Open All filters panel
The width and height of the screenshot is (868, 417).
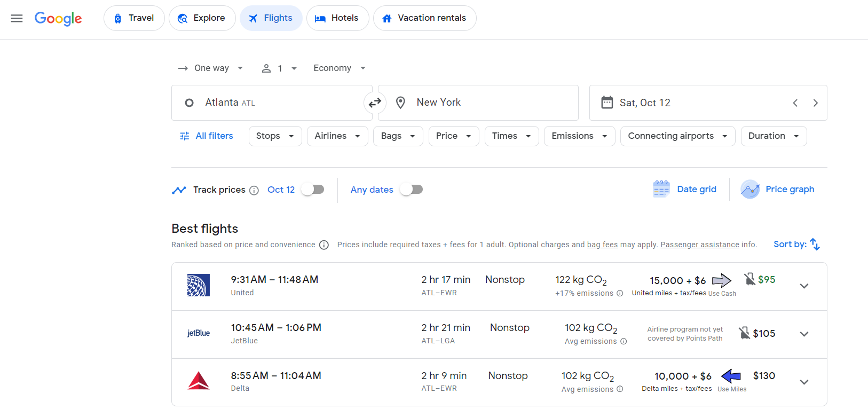coord(207,136)
